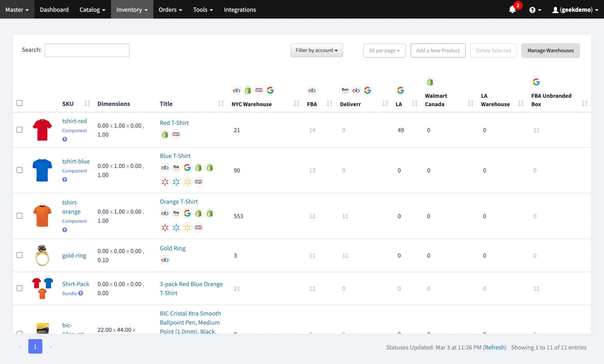
Task: Click the eBay icon under Gold Ring
Action: (x=165, y=260)
